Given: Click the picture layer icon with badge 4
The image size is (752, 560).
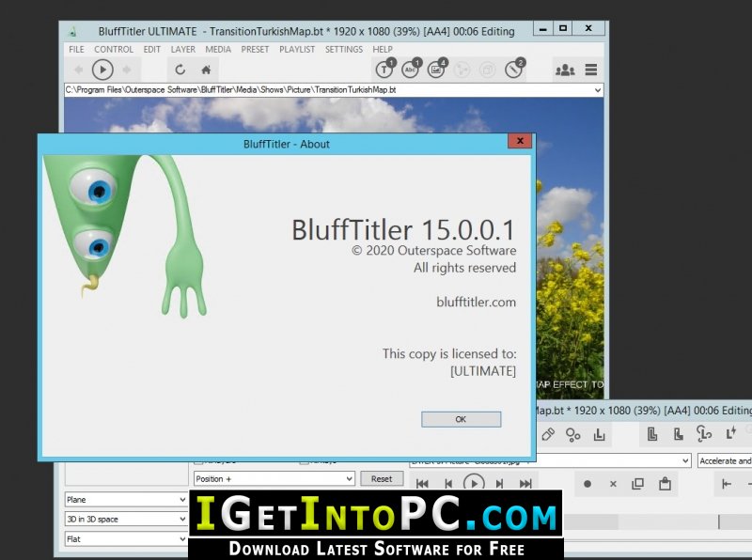Looking at the screenshot, I should point(437,69).
